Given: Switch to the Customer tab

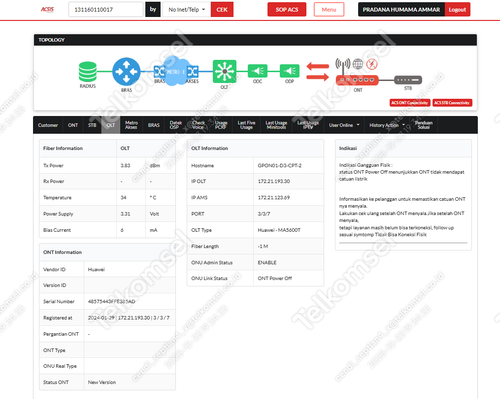Looking at the screenshot, I should pyautogui.click(x=48, y=125).
